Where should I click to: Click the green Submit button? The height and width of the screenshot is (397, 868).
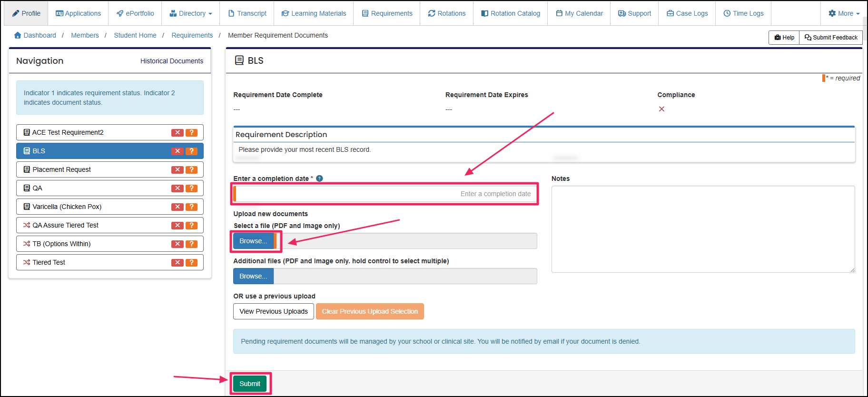click(x=250, y=384)
